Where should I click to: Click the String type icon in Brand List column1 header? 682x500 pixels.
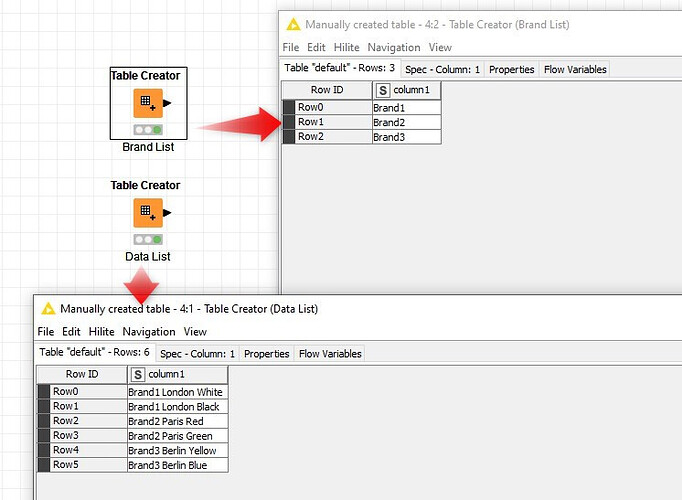pos(383,90)
